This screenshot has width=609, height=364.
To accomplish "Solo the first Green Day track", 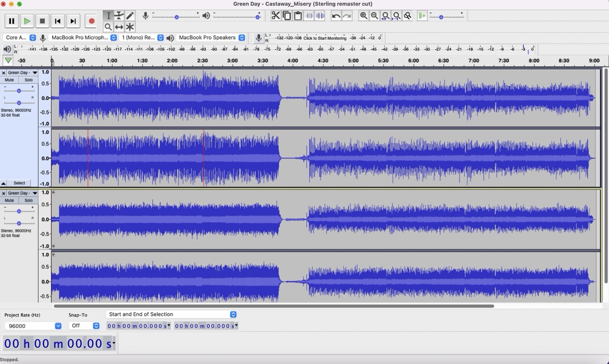I will (29, 80).
